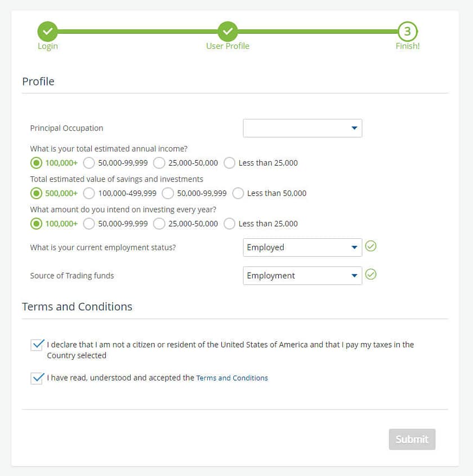
Task: Select annual income 50,000-99,999 option
Action: click(x=89, y=163)
